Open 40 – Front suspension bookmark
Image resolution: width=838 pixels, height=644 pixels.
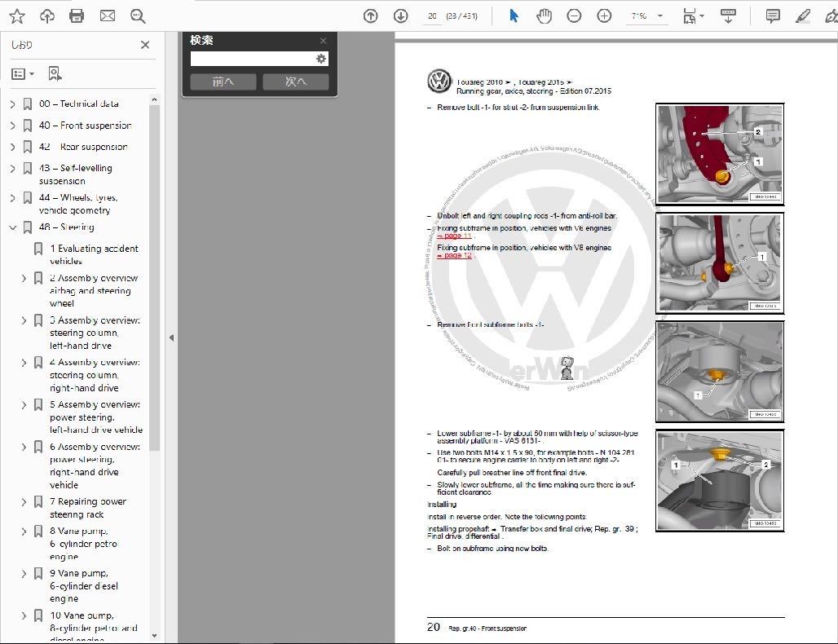point(86,126)
